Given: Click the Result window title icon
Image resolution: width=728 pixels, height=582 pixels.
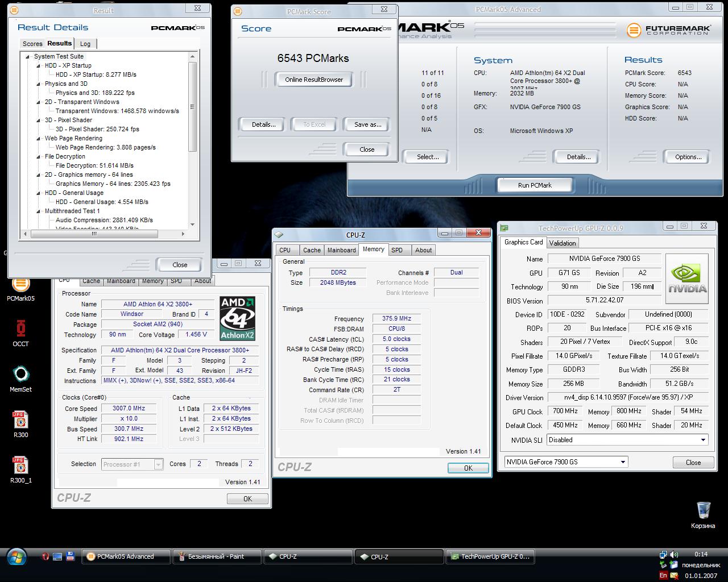Looking at the screenshot, I should point(14,10).
